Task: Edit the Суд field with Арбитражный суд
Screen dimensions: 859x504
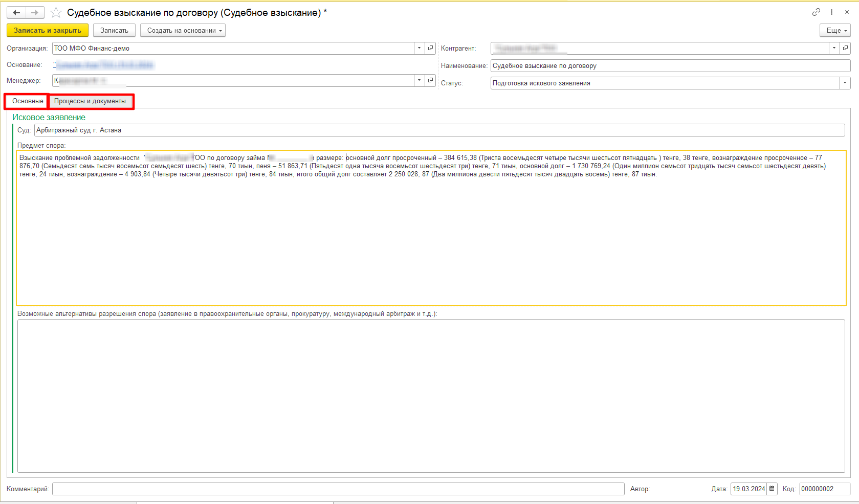Action: point(439,130)
